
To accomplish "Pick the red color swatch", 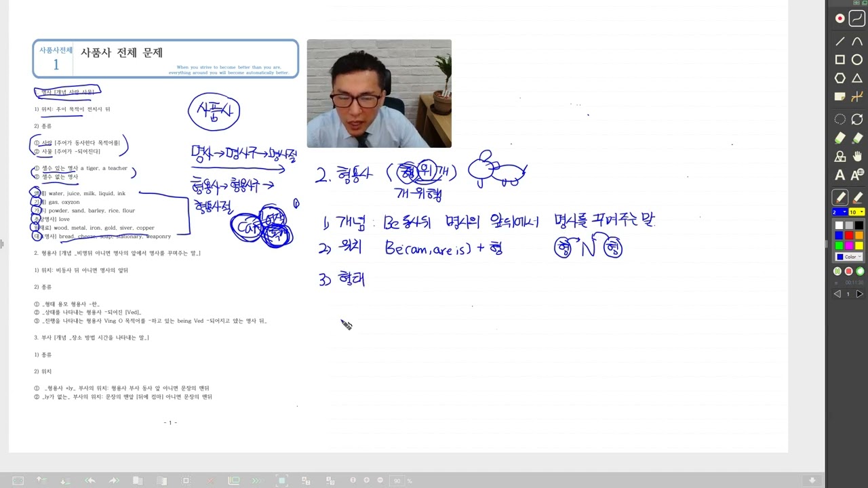I will pos(849,235).
